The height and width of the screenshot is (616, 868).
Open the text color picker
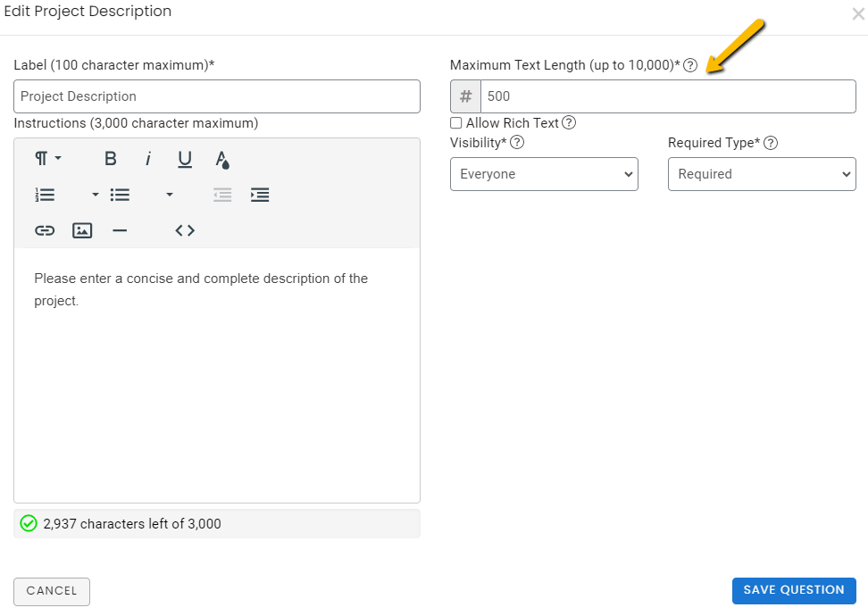[x=221, y=158]
